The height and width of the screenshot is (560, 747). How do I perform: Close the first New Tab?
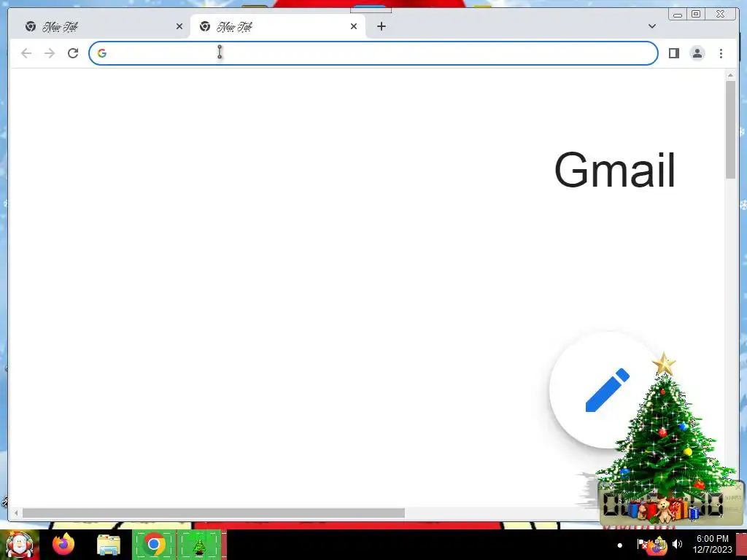[179, 27]
